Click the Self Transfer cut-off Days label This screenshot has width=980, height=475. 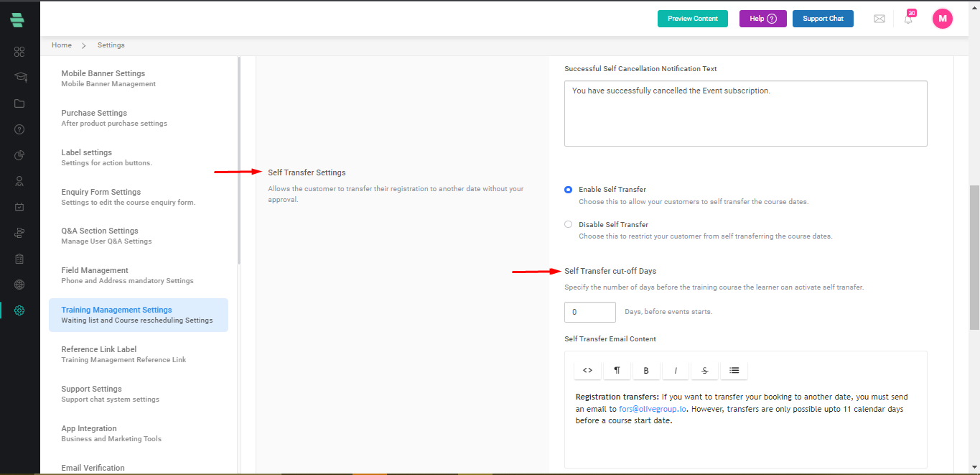pos(610,271)
